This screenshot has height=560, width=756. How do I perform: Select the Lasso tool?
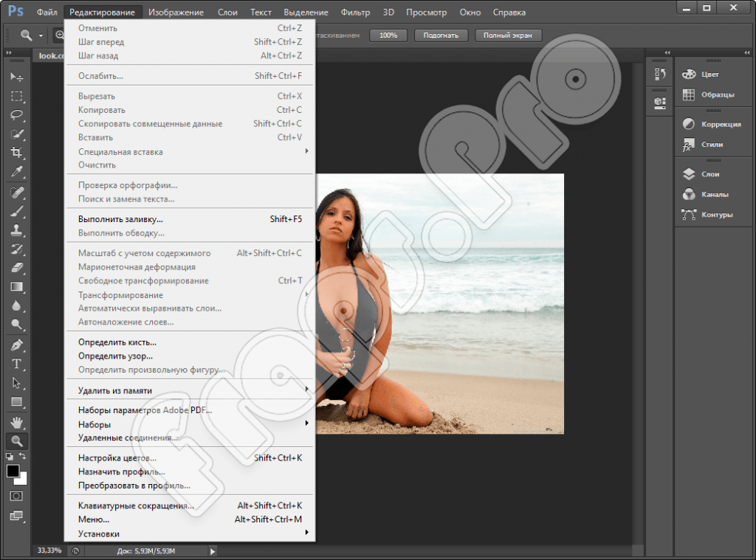coord(16,114)
